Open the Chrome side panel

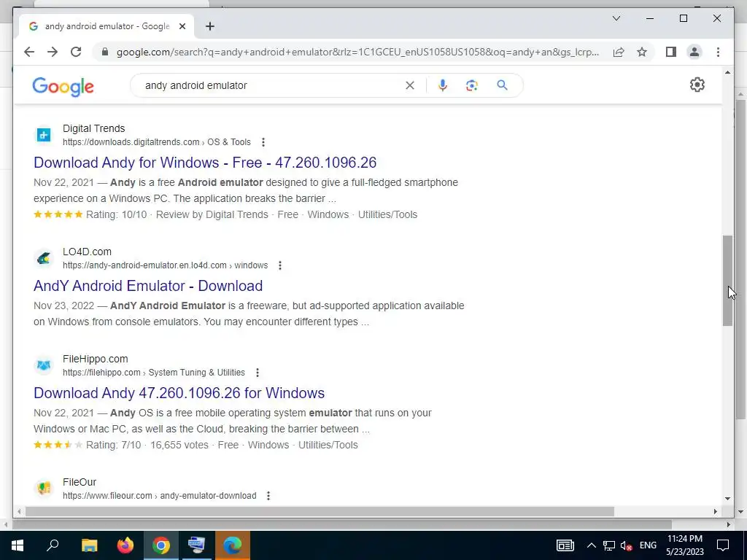click(x=671, y=52)
